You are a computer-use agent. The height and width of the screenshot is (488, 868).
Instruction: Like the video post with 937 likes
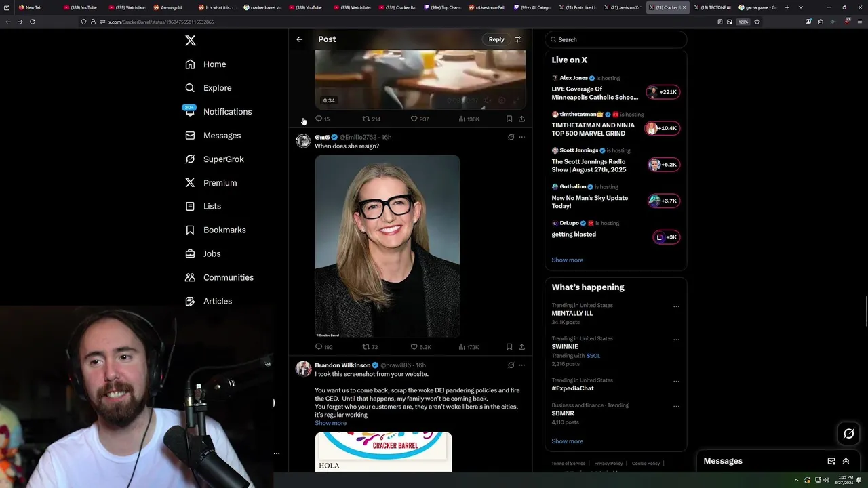(x=419, y=119)
